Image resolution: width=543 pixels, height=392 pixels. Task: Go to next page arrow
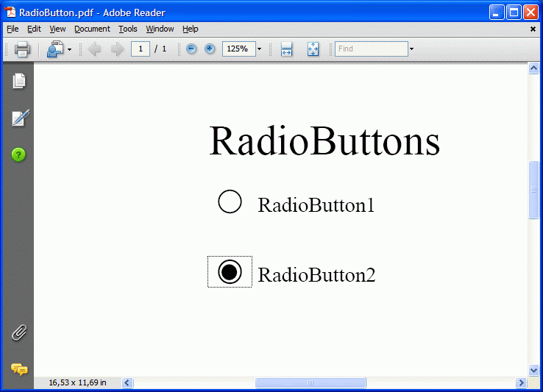(118, 49)
